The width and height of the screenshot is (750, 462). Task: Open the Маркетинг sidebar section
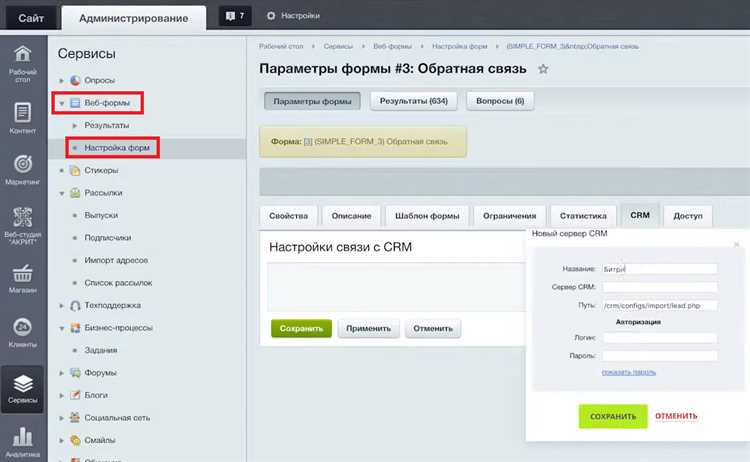(x=22, y=169)
